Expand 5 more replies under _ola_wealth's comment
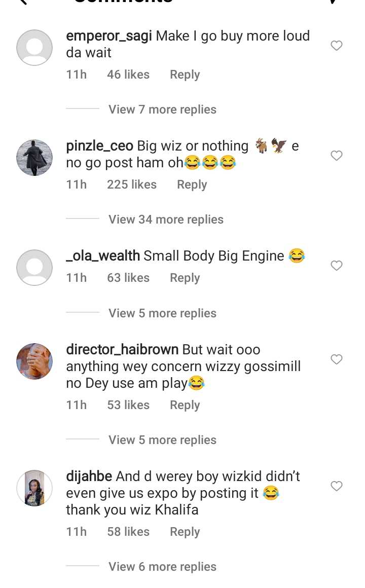The image size is (365, 588). [x=162, y=313]
